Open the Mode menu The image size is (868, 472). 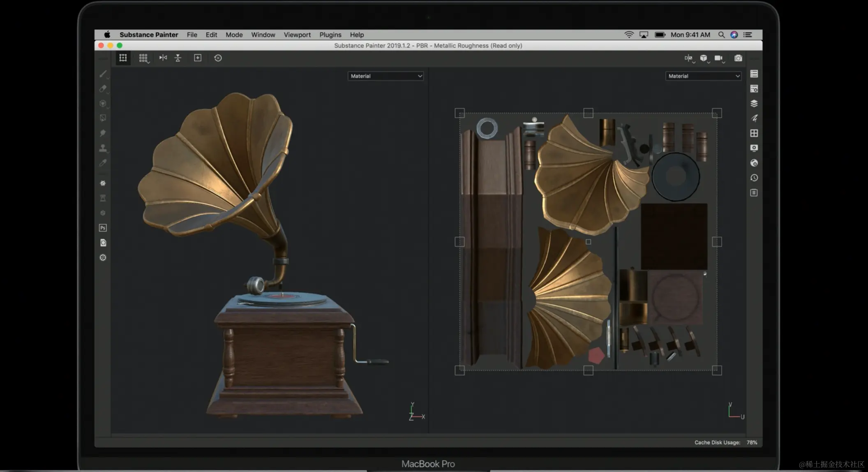coord(234,35)
